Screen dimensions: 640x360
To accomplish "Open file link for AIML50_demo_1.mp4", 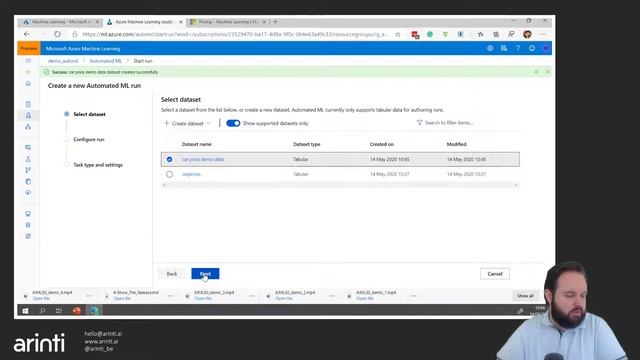I will point(365,298).
